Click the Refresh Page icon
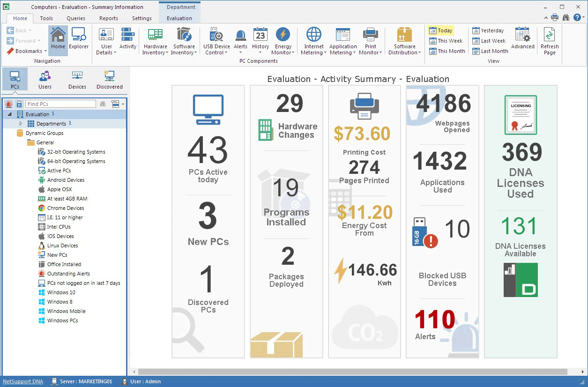Viewport: 588px width, 387px height. [550, 41]
